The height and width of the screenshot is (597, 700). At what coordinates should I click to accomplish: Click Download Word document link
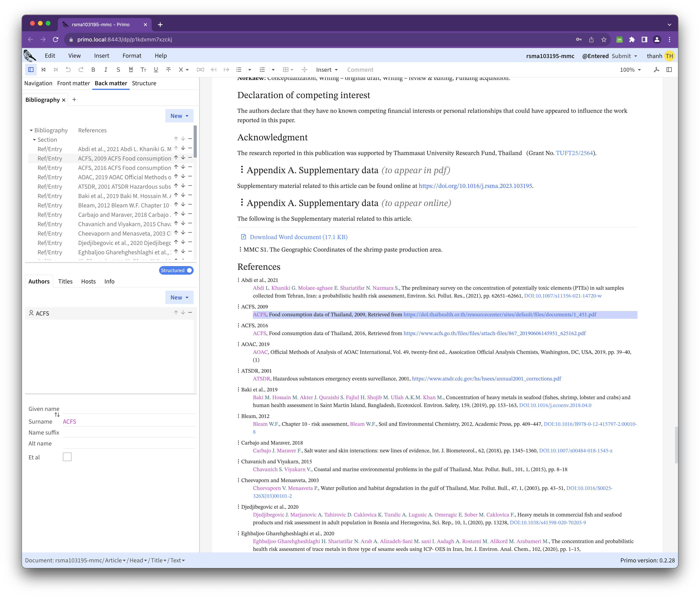(298, 237)
